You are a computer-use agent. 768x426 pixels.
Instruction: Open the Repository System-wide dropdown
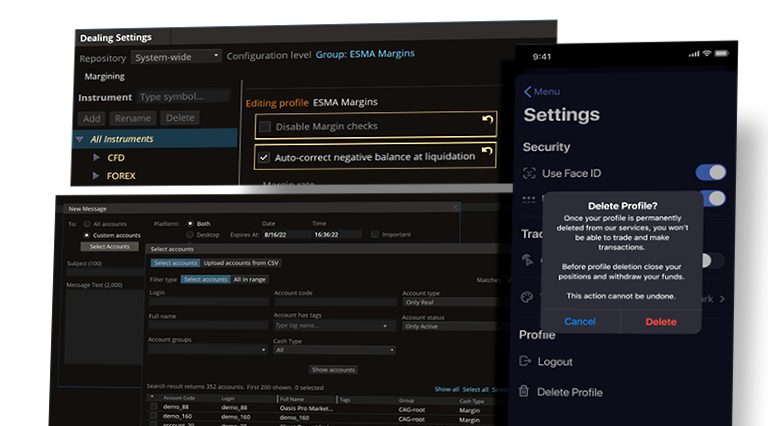(x=176, y=57)
